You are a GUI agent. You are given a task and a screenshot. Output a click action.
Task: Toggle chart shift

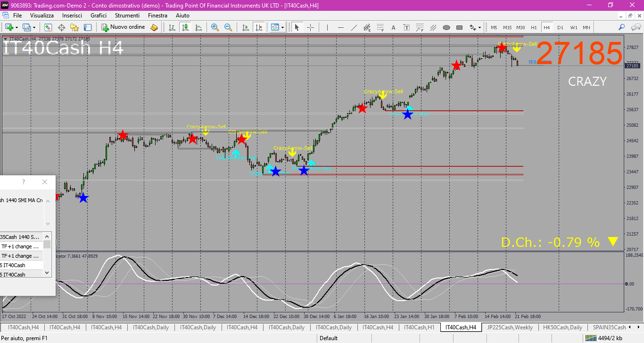[x=258, y=27]
